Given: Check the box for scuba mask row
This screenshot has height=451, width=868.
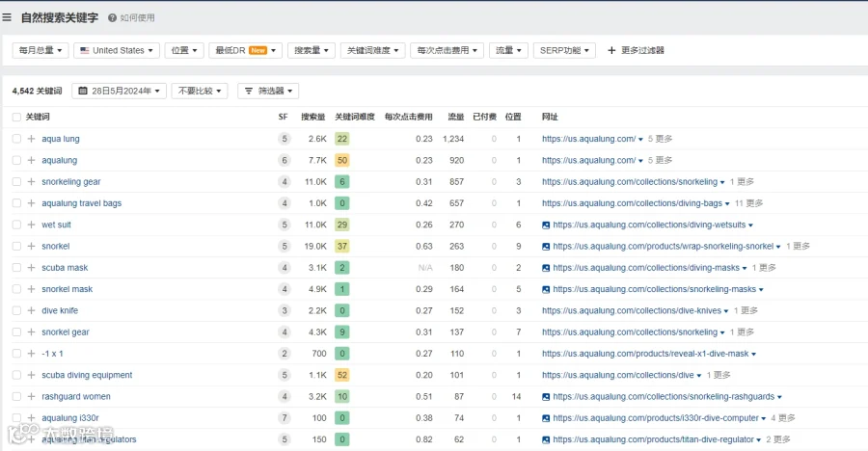Looking at the screenshot, I should [x=16, y=268].
